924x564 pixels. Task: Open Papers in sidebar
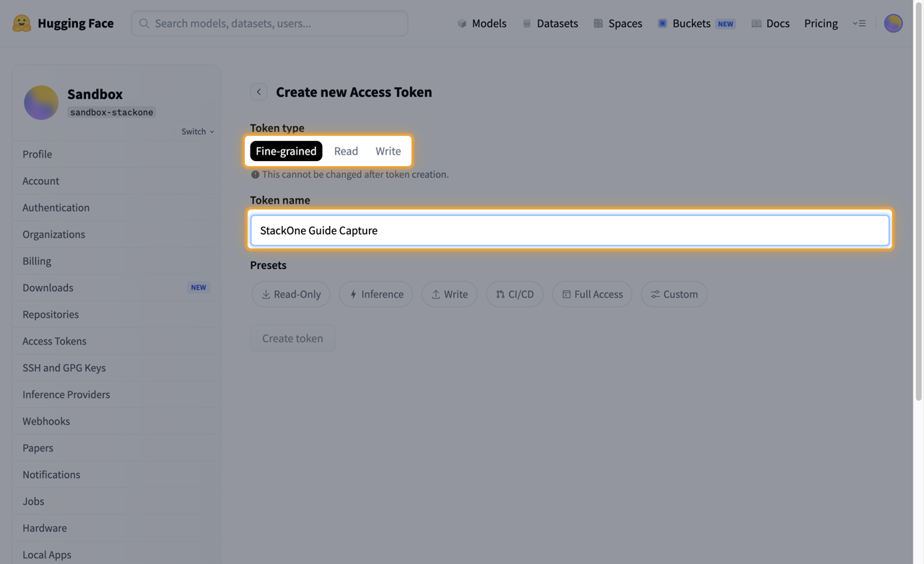tap(116, 448)
